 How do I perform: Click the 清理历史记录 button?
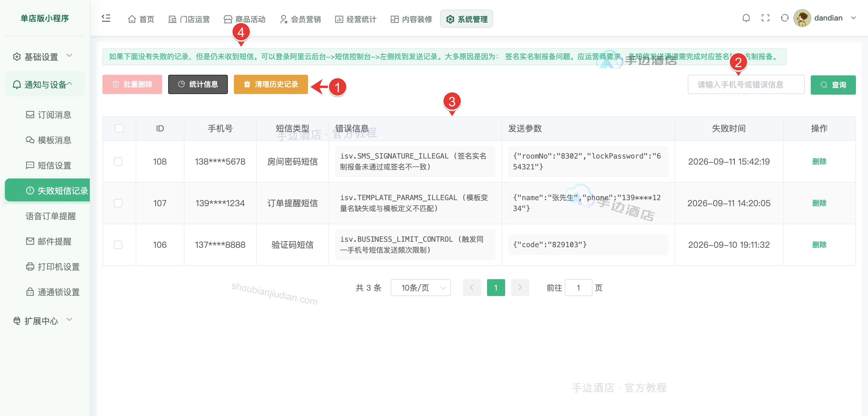tap(271, 84)
